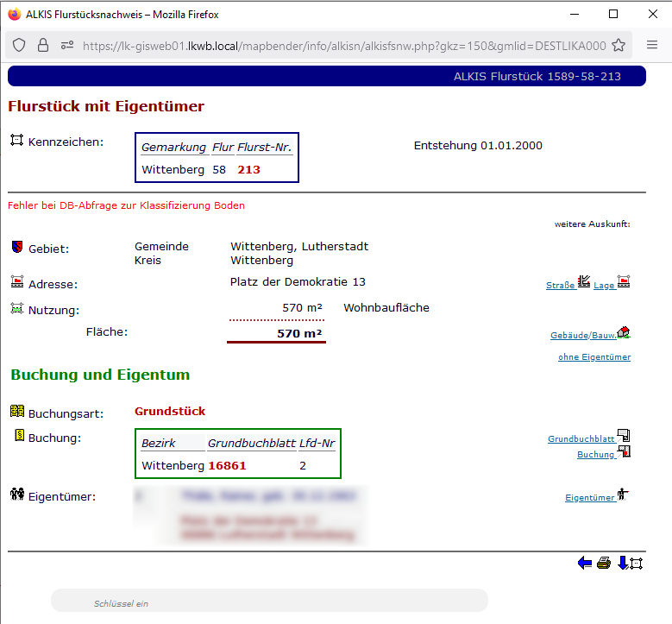The image size is (672, 624).
Task: Print page with the printer icon
Action: point(604,564)
